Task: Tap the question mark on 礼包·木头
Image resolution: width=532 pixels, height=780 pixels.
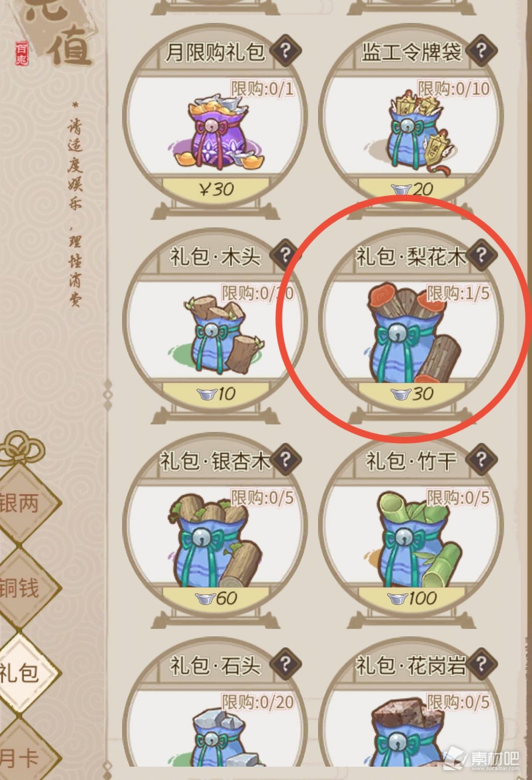Action: pyautogui.click(x=285, y=254)
